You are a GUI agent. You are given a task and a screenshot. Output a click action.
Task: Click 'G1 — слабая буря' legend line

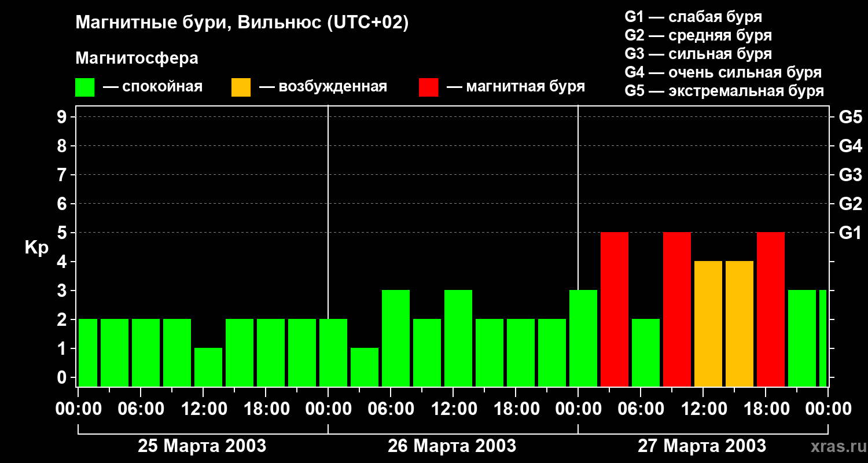(x=693, y=17)
